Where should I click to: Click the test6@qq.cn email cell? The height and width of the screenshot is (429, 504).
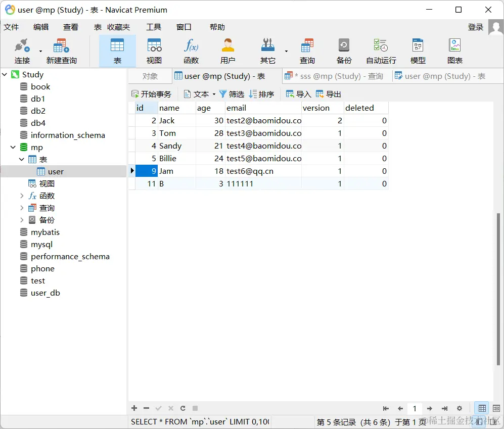coord(263,171)
